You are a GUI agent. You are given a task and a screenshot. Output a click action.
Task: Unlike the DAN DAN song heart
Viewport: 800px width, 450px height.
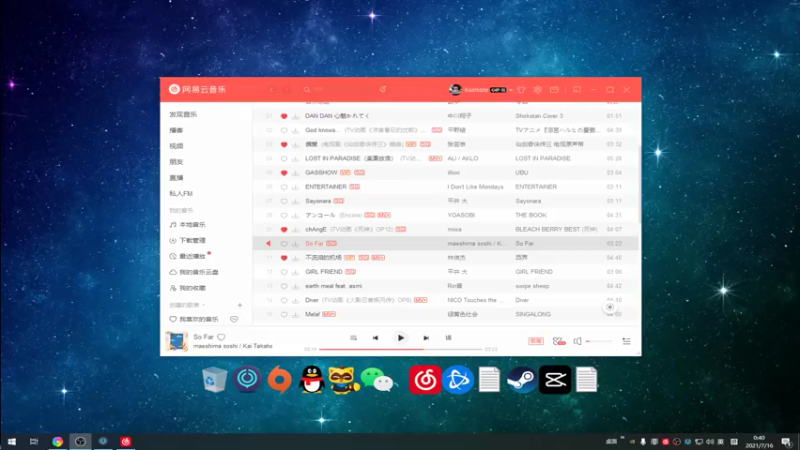coord(284,116)
